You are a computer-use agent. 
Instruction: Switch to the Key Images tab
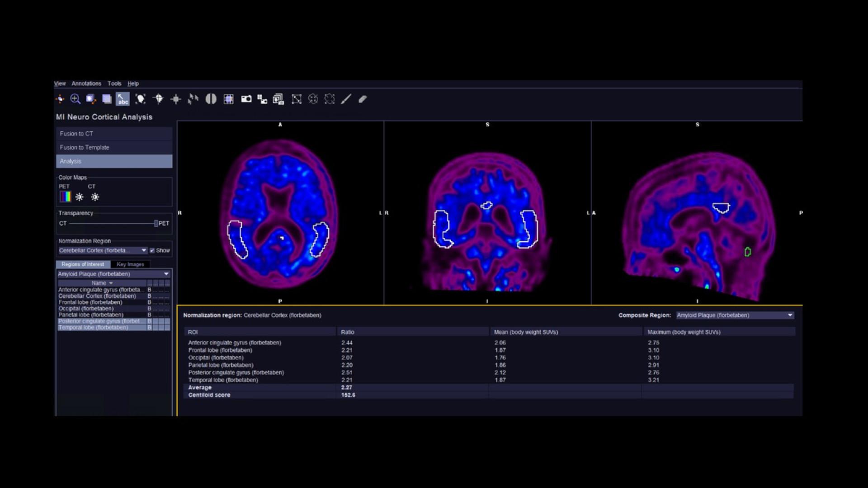click(x=130, y=264)
